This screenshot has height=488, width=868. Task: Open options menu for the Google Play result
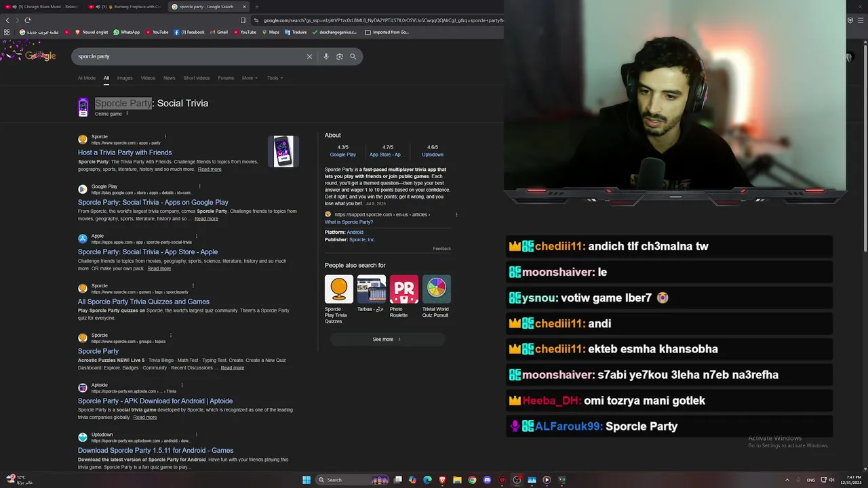tap(199, 186)
